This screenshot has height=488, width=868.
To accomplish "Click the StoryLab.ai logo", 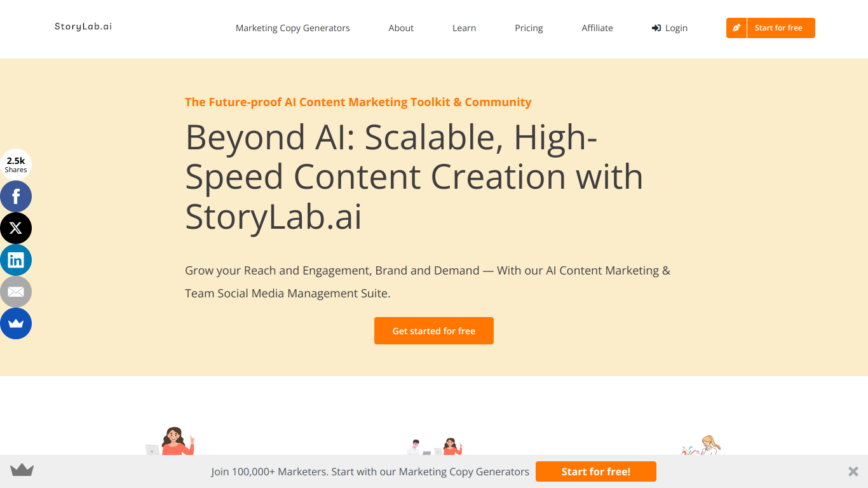I will click(83, 27).
